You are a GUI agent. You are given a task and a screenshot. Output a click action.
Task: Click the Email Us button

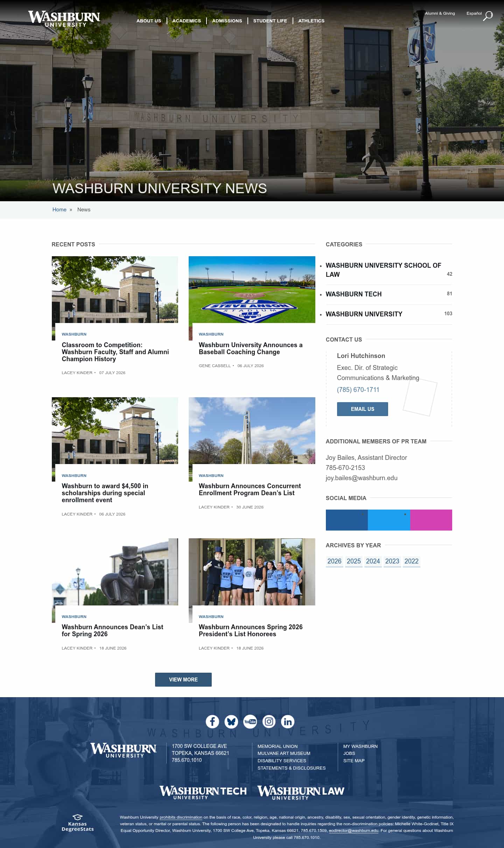coord(363,409)
